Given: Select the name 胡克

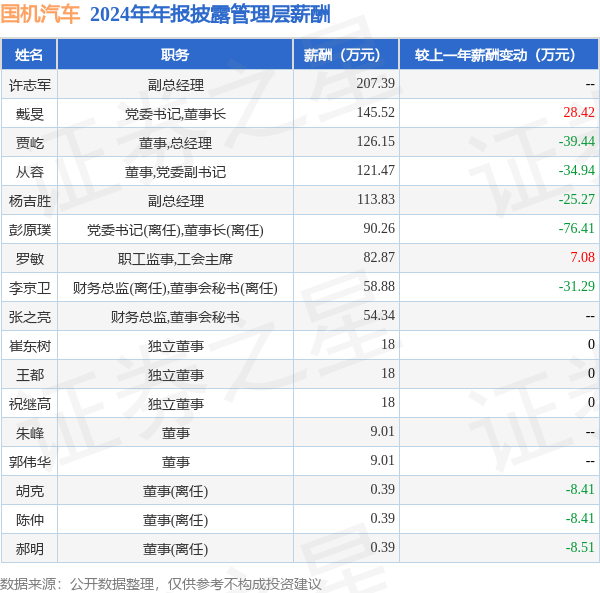Looking at the screenshot, I should coord(30,491).
